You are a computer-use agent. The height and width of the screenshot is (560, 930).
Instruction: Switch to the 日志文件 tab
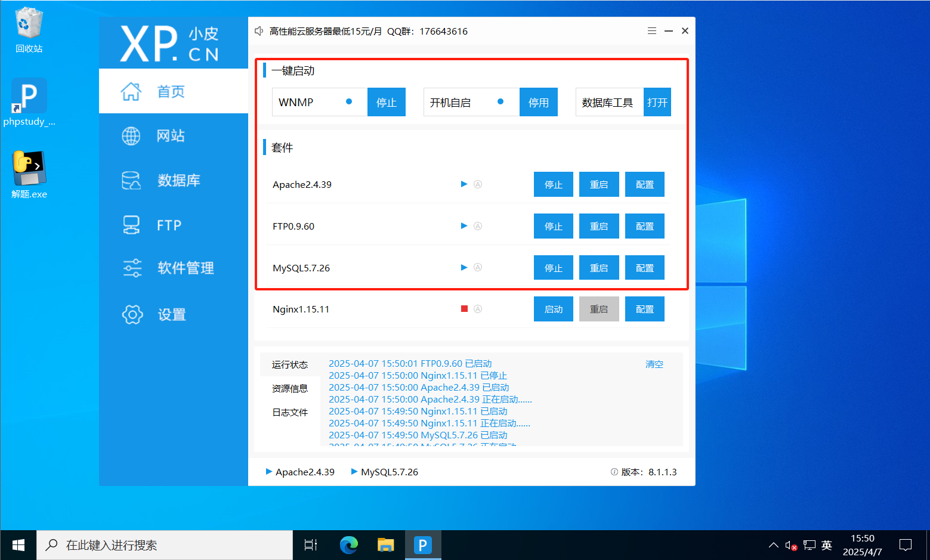coord(290,412)
